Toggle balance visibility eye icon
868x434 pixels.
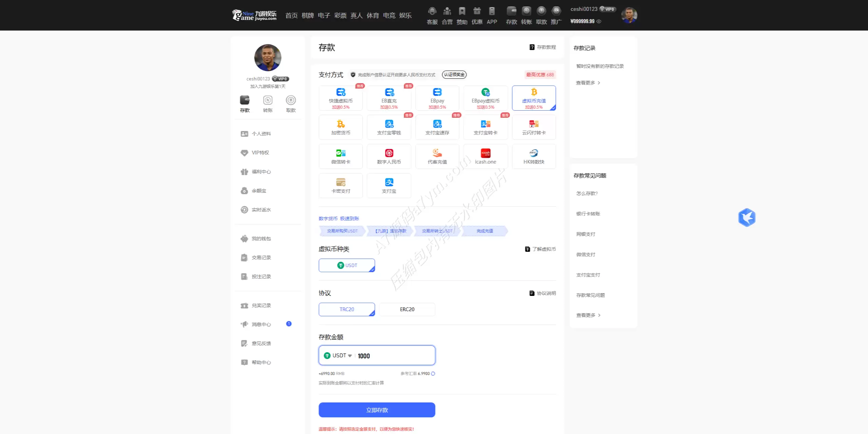click(x=599, y=21)
